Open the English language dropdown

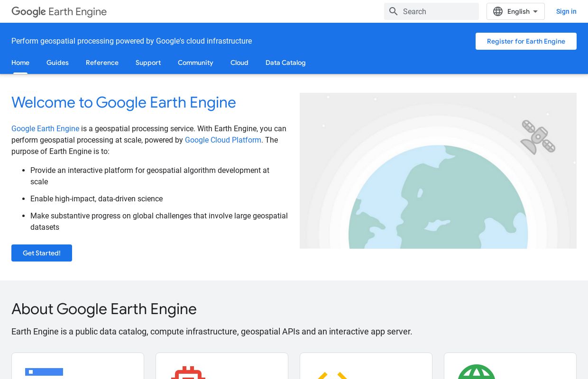point(515,11)
